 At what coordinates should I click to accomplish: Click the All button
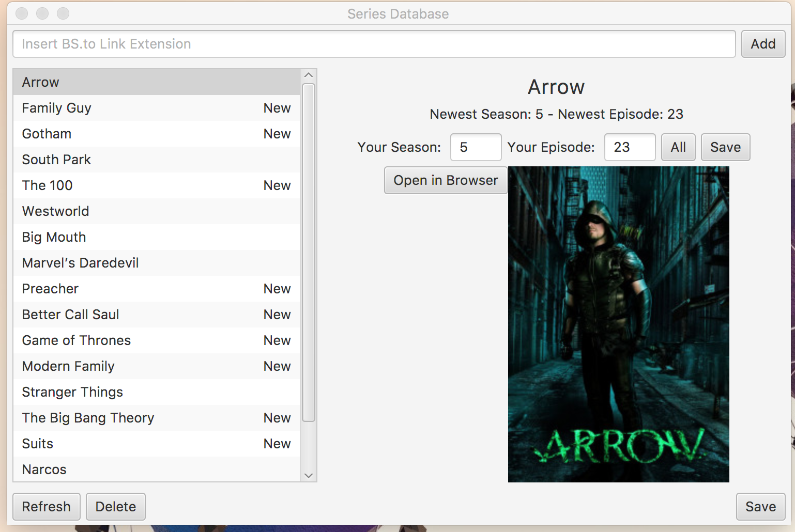tap(678, 147)
